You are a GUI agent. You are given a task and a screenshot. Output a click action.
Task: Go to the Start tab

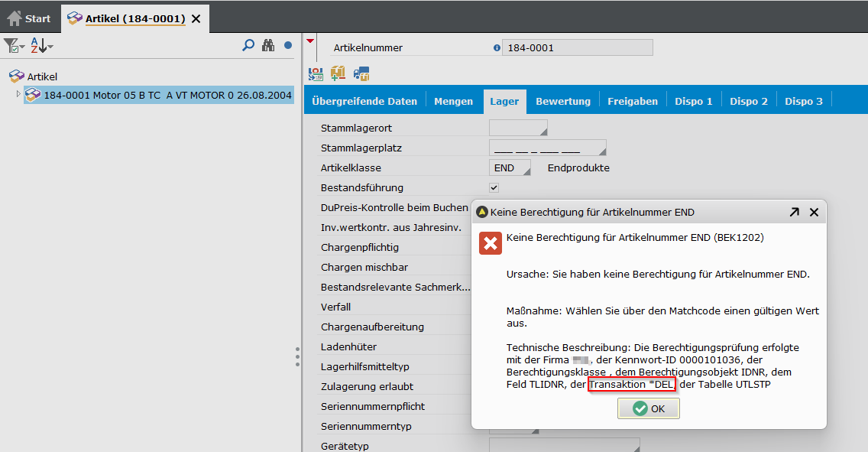pyautogui.click(x=29, y=18)
